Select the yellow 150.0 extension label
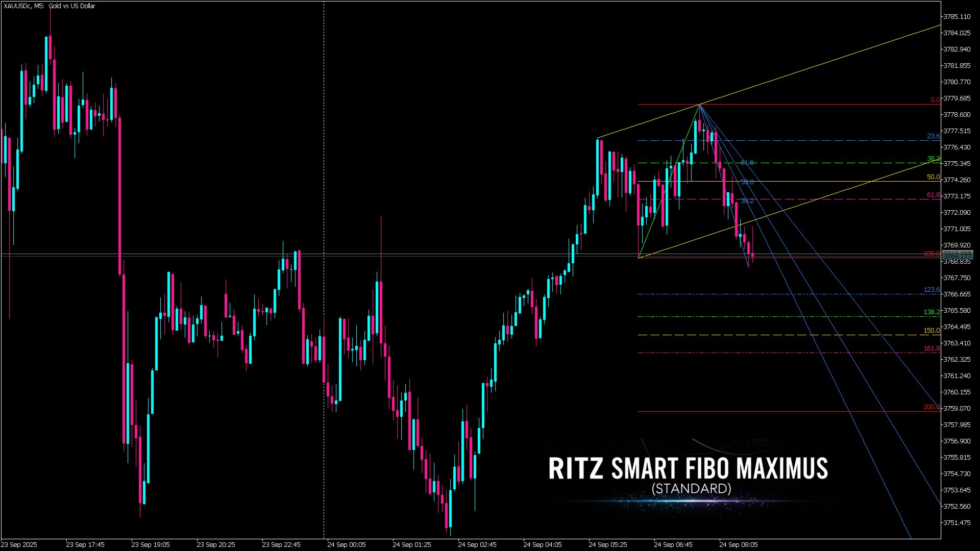 pos(933,330)
